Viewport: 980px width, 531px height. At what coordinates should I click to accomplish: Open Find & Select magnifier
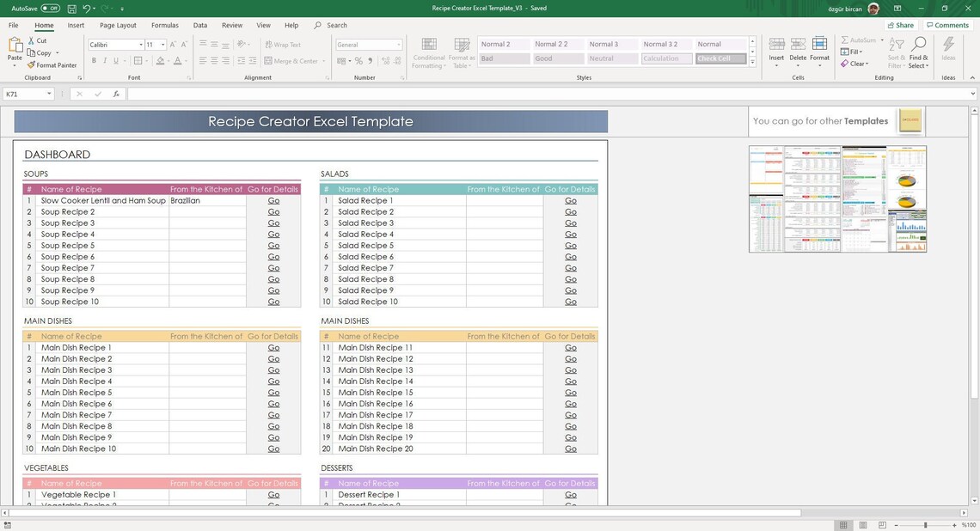click(918, 53)
